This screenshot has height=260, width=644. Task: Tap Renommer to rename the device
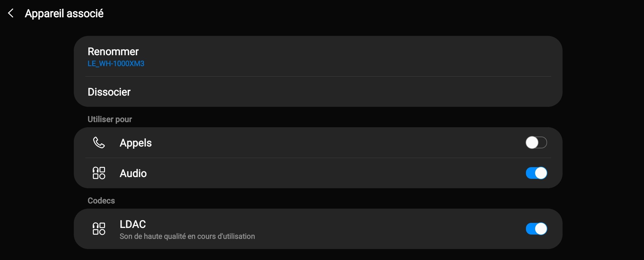coord(113,52)
